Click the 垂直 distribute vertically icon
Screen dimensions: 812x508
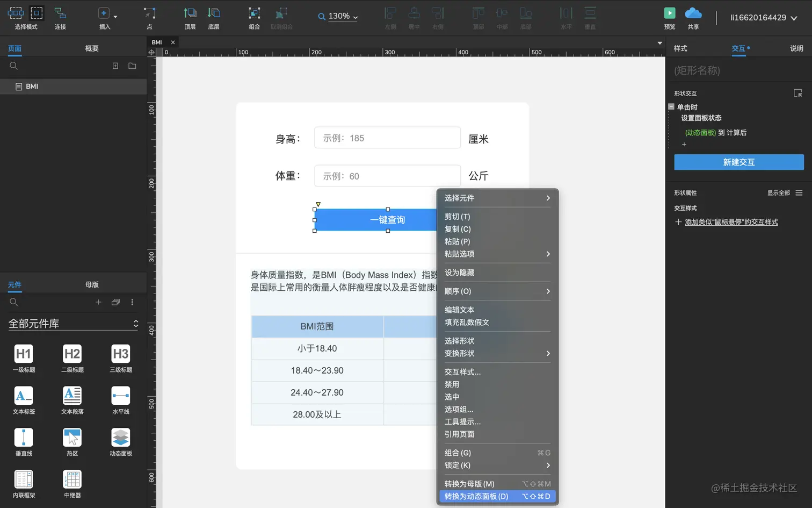(x=590, y=13)
